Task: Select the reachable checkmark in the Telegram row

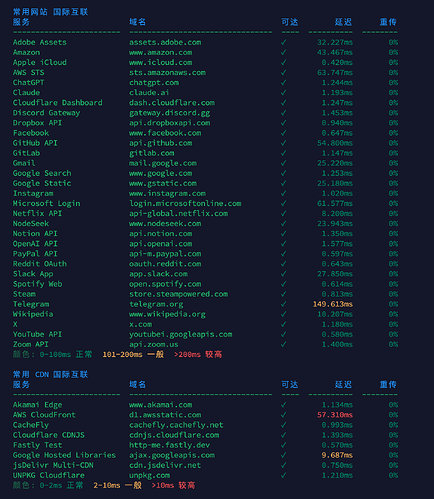Action: 284,304
